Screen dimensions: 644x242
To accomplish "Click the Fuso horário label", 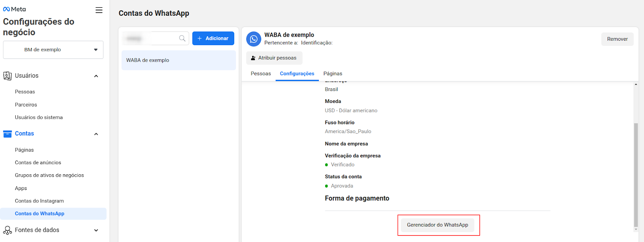I will pos(340,123).
